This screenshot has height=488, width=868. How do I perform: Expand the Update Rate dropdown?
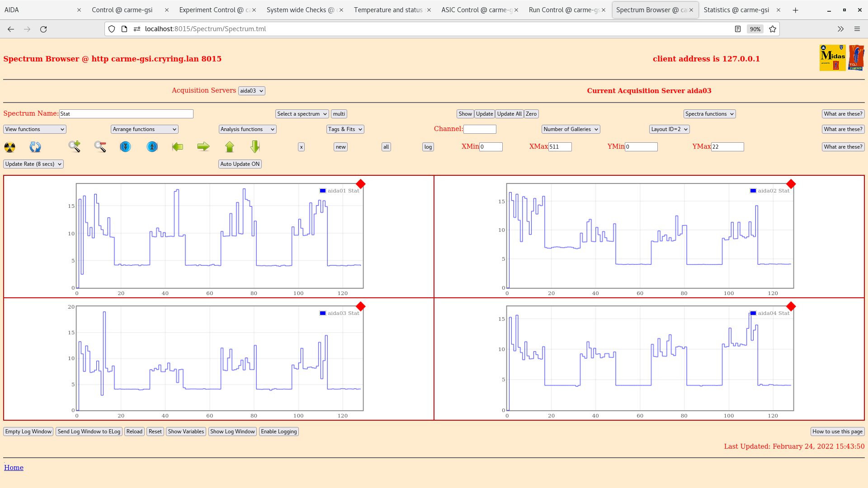point(33,164)
